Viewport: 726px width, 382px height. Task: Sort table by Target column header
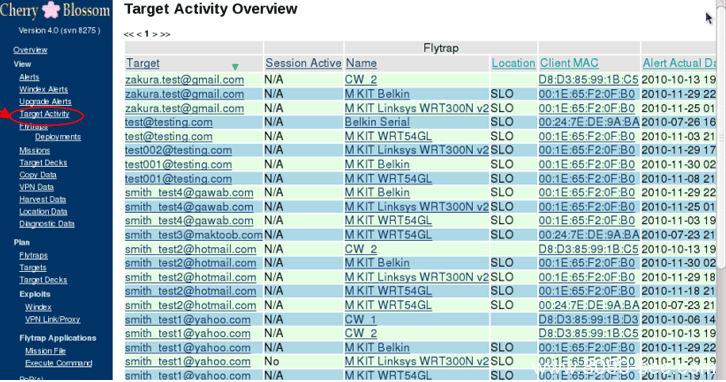click(143, 63)
